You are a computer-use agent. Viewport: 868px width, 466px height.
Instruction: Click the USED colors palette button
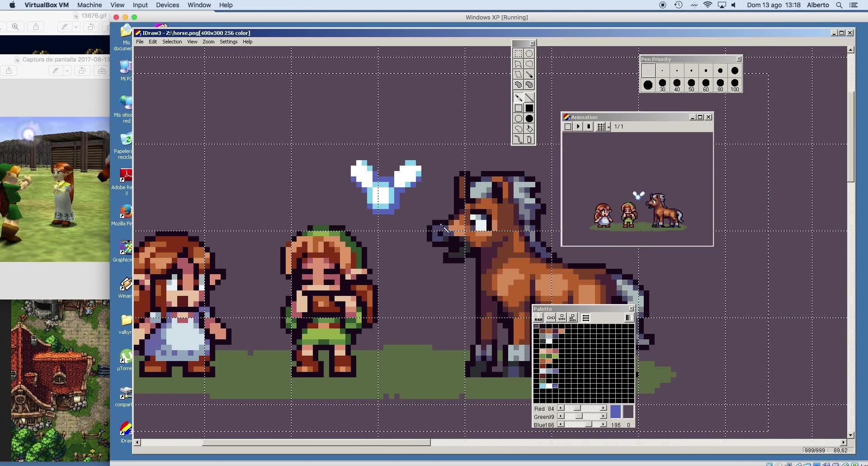pyautogui.click(x=561, y=318)
